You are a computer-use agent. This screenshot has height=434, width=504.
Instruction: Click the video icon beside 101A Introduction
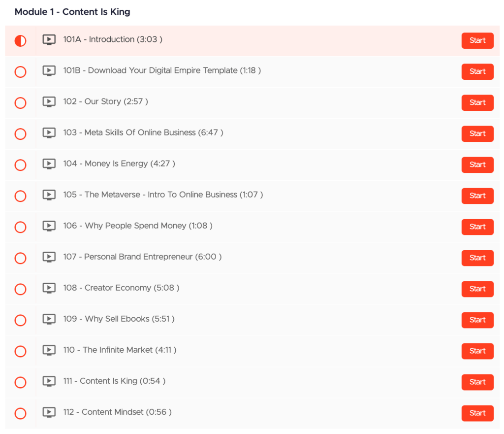[x=49, y=40]
